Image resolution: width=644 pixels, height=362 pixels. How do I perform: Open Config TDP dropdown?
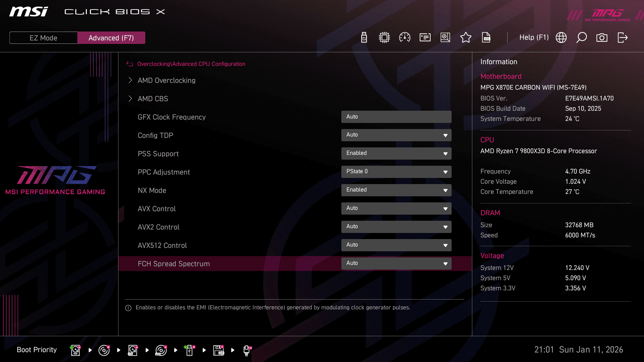(x=396, y=135)
